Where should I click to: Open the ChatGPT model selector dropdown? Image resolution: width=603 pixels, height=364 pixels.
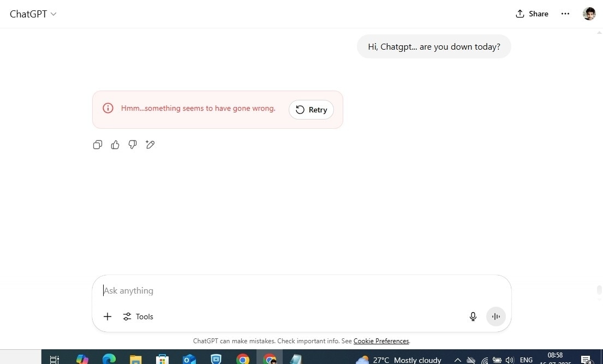point(33,14)
